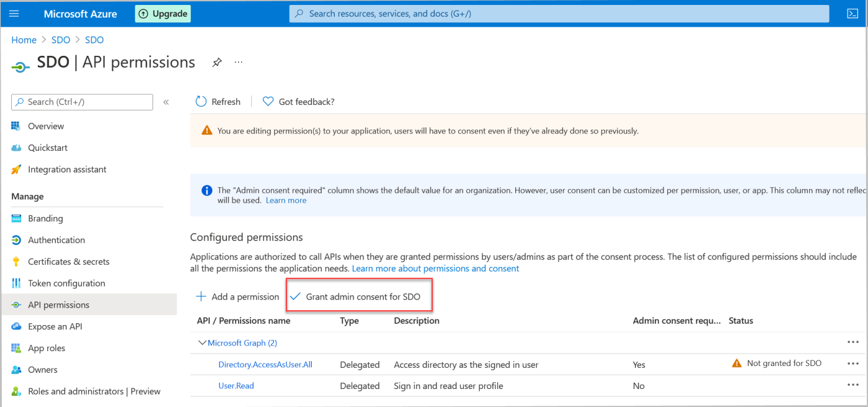Collapse the sidebar with double chevron
Screen dimensions: 868x407
click(x=166, y=102)
